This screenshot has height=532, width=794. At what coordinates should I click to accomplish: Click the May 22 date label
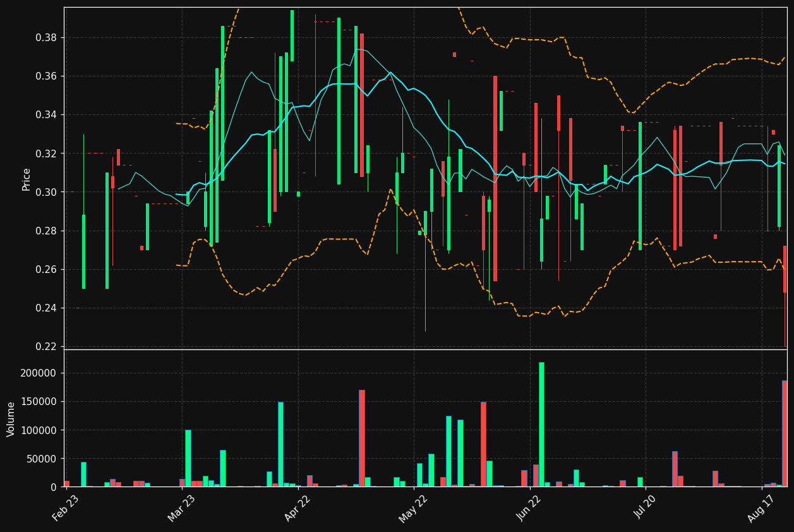coord(413,509)
